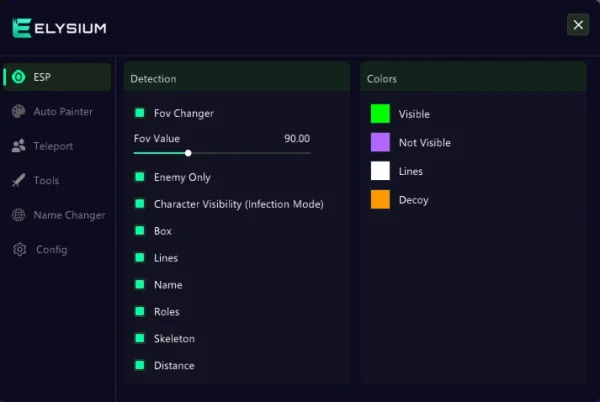This screenshot has width=600, height=402.
Task: Toggle the Roles checkbox
Action: click(x=140, y=311)
